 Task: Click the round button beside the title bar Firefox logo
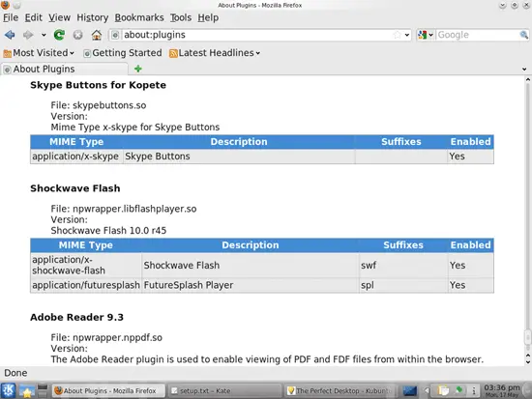(16, 5)
